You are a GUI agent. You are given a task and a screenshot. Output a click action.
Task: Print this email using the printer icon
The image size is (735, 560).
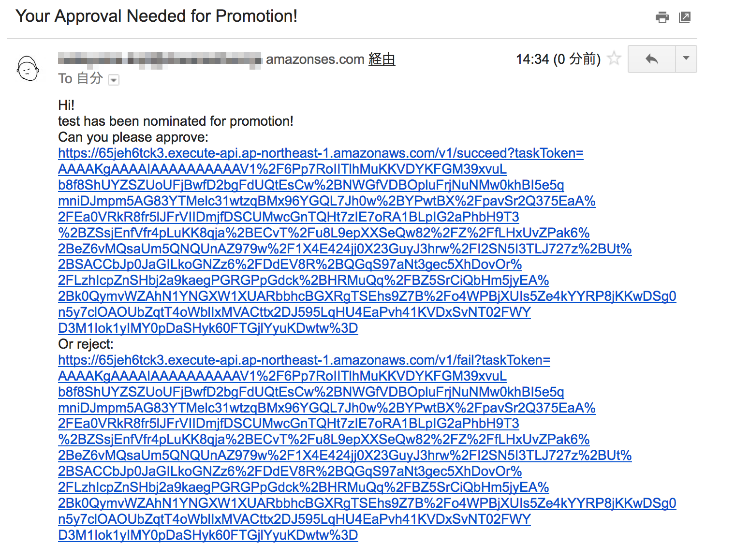[x=662, y=17]
